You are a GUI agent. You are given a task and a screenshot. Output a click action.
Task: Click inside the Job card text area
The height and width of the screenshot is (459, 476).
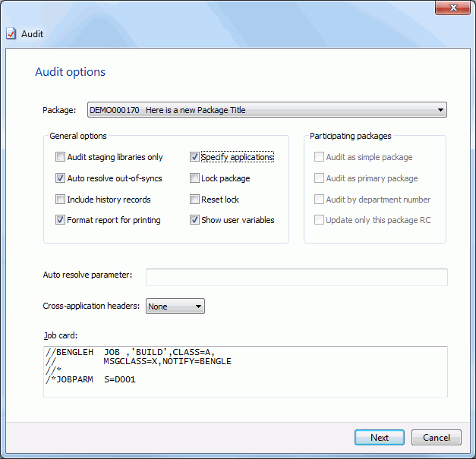point(245,372)
